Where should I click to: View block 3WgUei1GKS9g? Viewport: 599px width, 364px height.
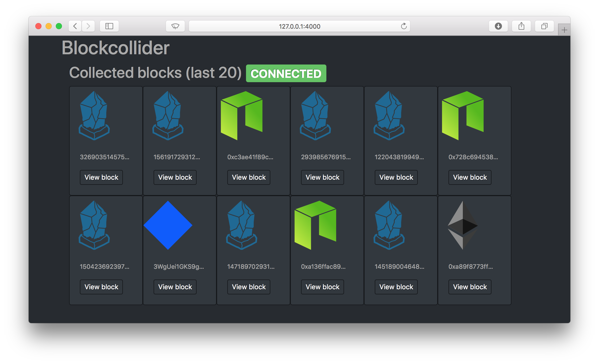point(175,287)
